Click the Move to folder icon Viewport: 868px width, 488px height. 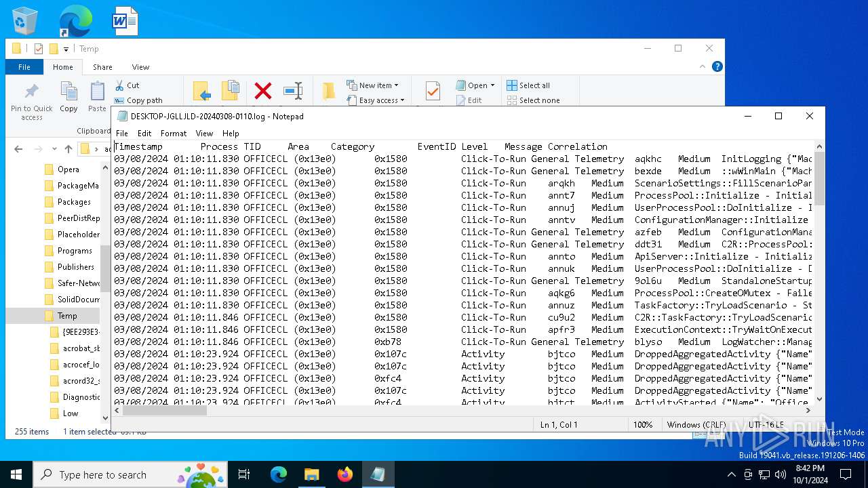201,91
